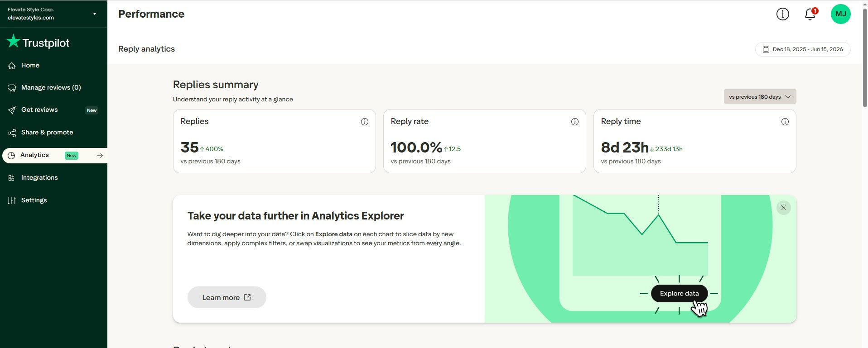Show info for the Reply time card
The height and width of the screenshot is (348, 868).
coord(785,122)
